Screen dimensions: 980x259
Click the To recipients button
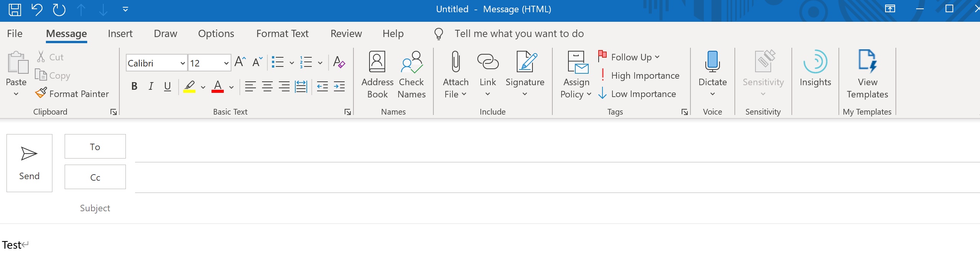[x=95, y=146]
